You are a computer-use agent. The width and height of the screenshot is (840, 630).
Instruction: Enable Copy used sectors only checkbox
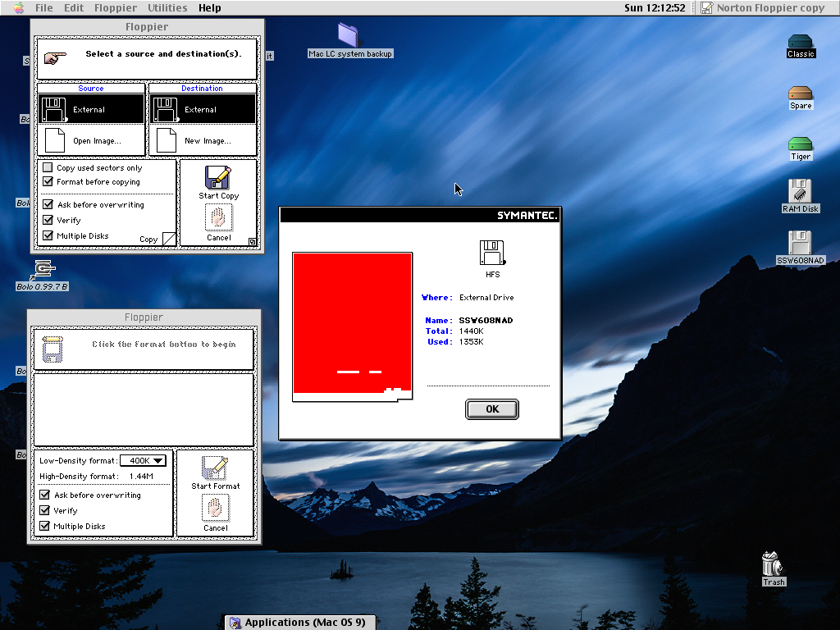[x=48, y=168]
